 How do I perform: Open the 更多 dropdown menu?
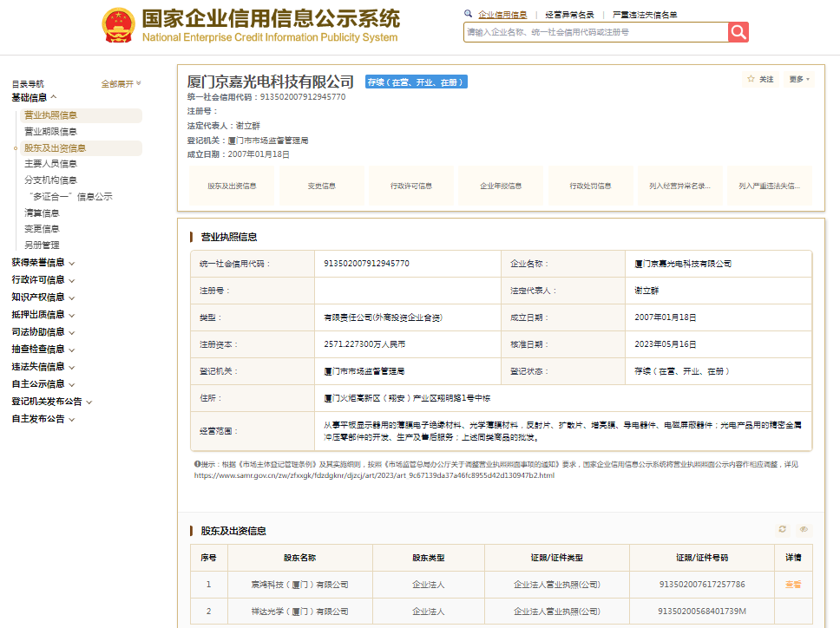[x=799, y=79]
